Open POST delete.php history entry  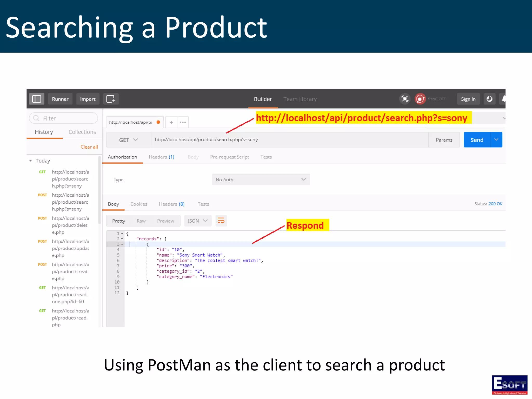[64, 225]
